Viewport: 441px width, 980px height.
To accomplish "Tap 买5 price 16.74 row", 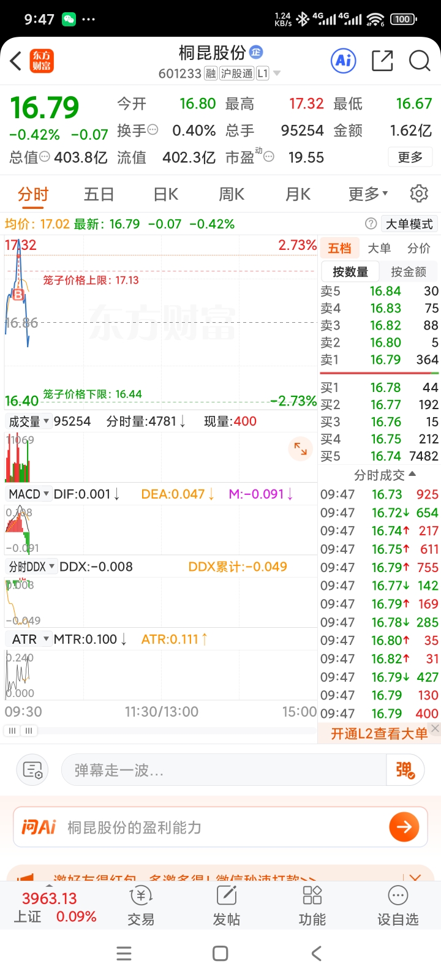I will (x=380, y=456).
